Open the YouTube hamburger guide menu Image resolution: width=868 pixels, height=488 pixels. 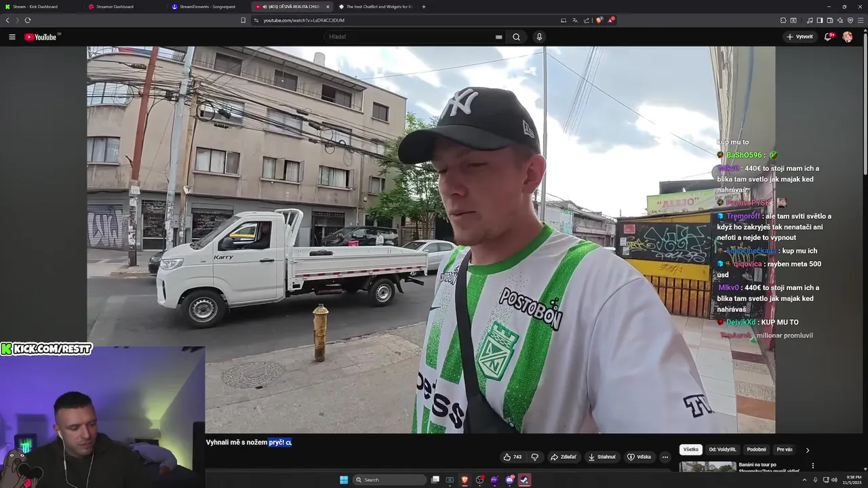point(12,37)
